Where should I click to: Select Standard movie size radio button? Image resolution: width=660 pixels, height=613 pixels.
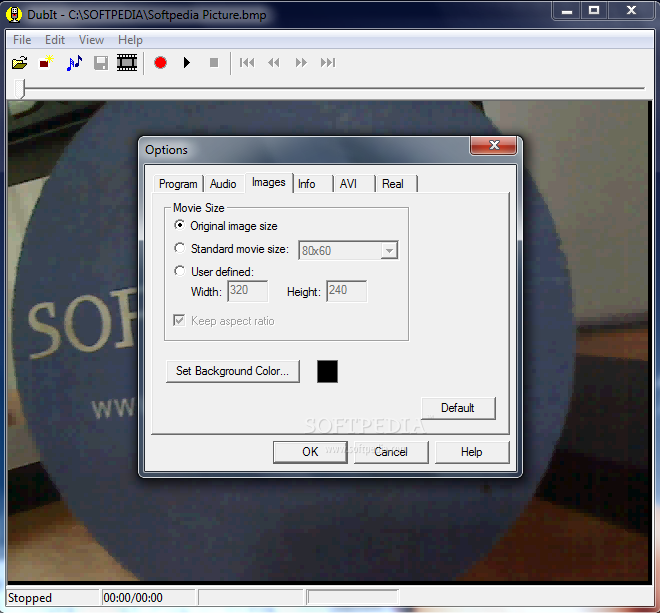pos(180,248)
